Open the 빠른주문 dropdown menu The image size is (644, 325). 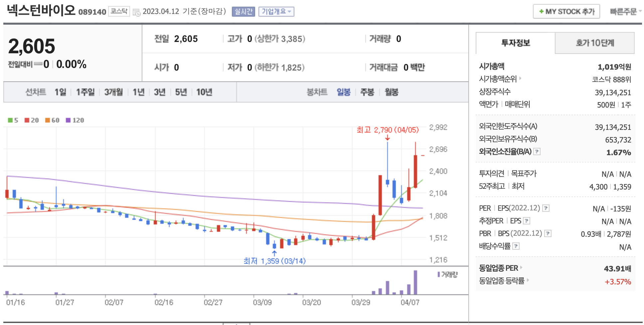(625, 12)
